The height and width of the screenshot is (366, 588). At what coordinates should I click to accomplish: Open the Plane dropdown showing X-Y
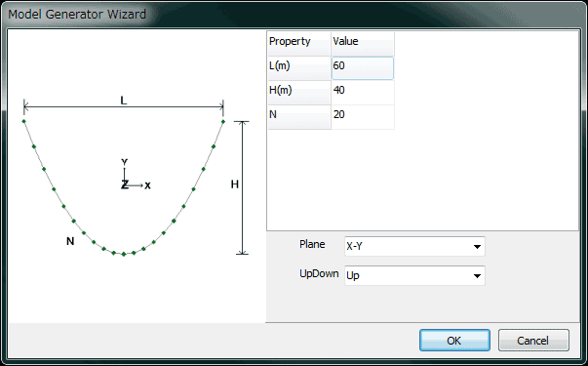(414, 247)
